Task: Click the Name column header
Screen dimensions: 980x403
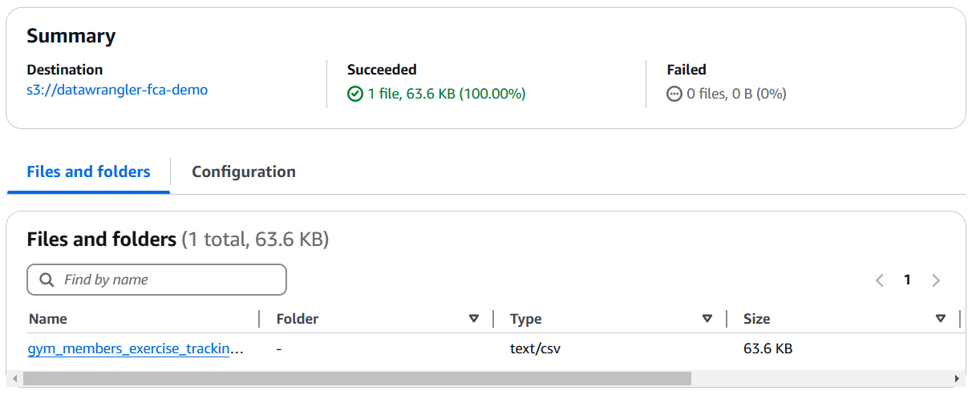Action: coord(48,319)
